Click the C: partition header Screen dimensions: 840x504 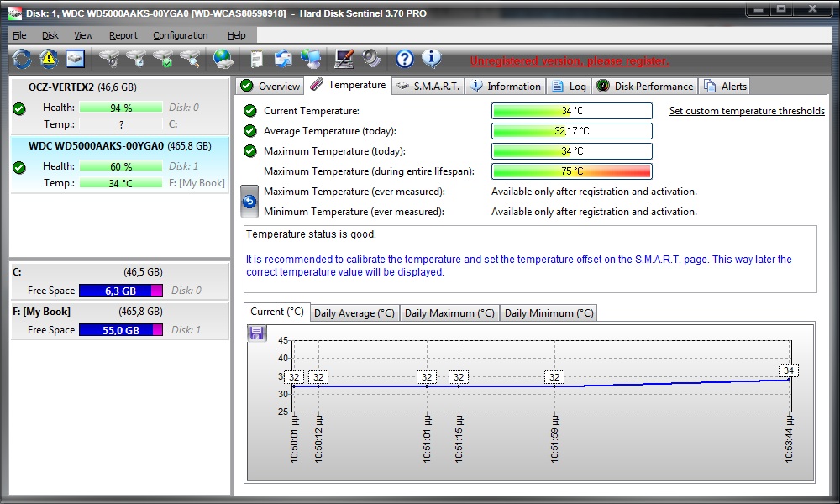click(120, 272)
